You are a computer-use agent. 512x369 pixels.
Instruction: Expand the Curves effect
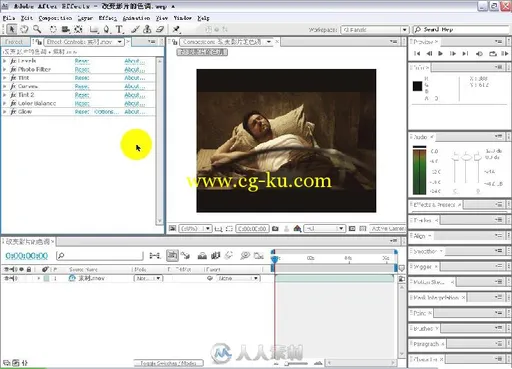pyautogui.click(x=5, y=86)
